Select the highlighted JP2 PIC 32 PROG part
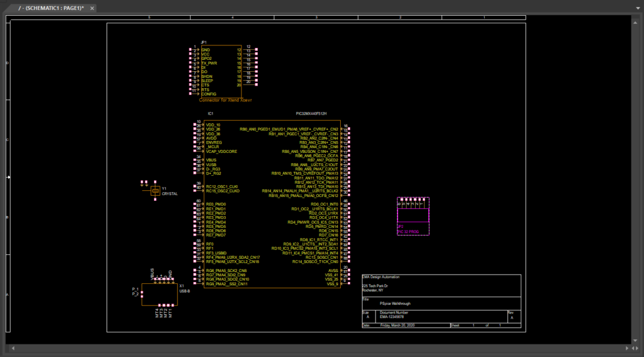Screen dimensions: 644x357 tap(413, 217)
